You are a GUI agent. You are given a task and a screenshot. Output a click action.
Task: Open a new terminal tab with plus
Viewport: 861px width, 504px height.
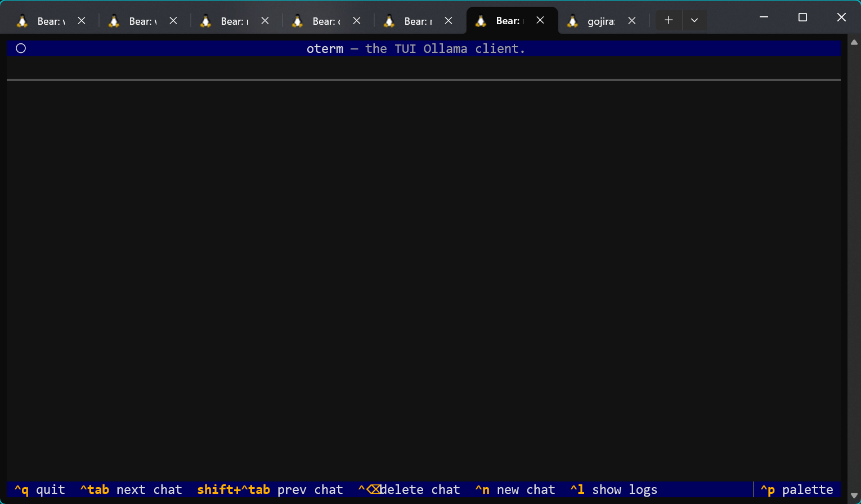click(669, 20)
